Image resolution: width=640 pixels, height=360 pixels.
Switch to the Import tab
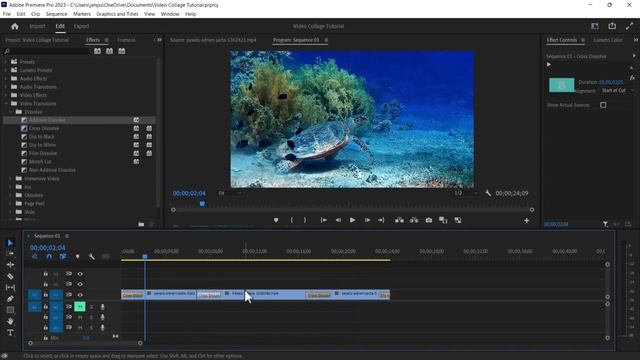(x=37, y=26)
